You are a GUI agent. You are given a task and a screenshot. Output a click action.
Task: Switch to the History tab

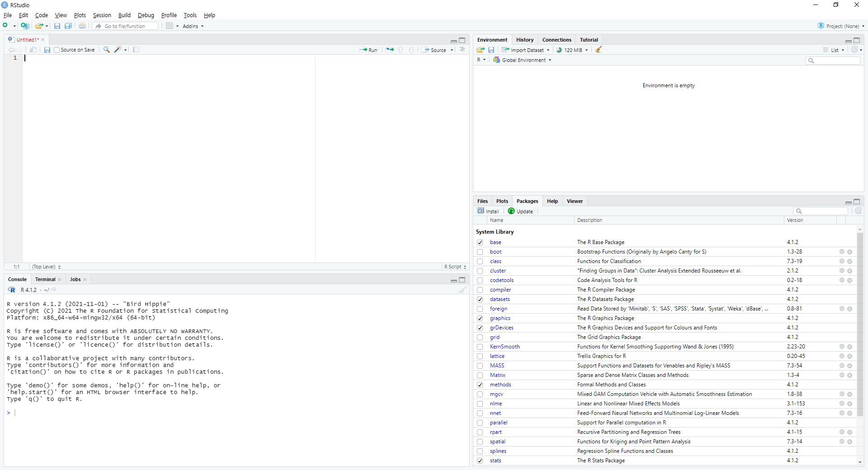click(524, 40)
